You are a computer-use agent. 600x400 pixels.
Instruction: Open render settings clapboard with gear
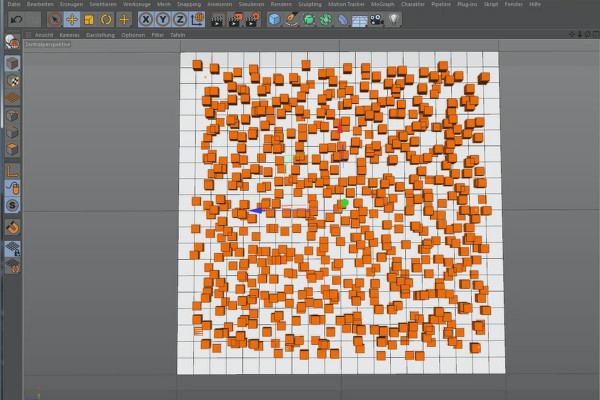(252, 20)
